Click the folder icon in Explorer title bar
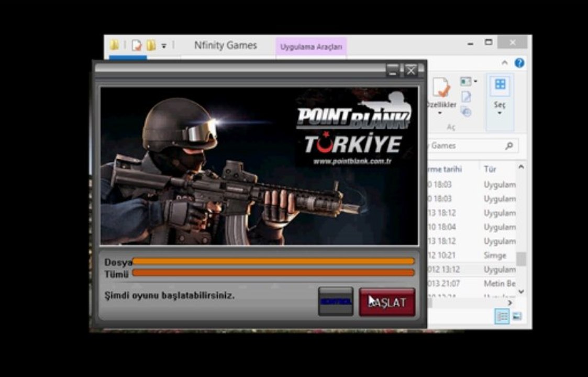588x377 pixels. [114, 46]
